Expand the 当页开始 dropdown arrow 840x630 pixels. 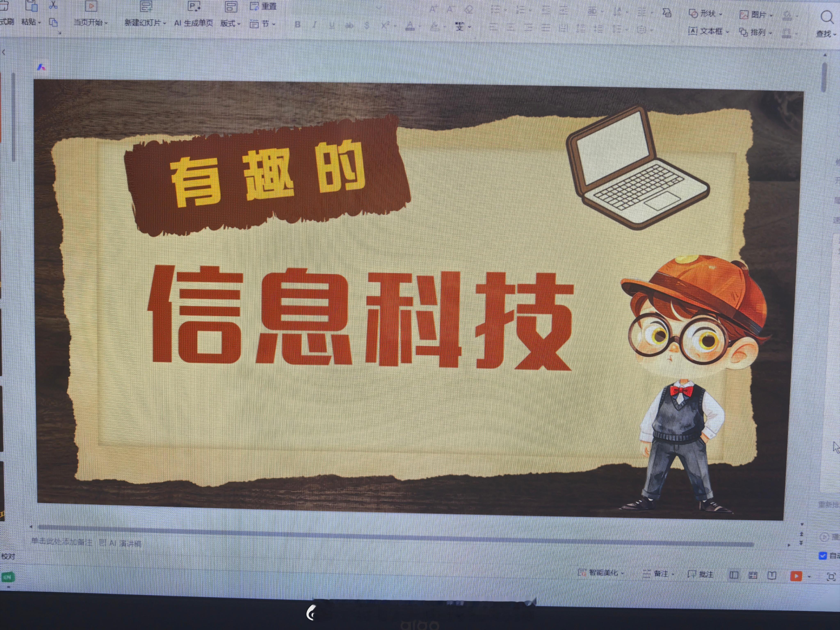(x=106, y=23)
